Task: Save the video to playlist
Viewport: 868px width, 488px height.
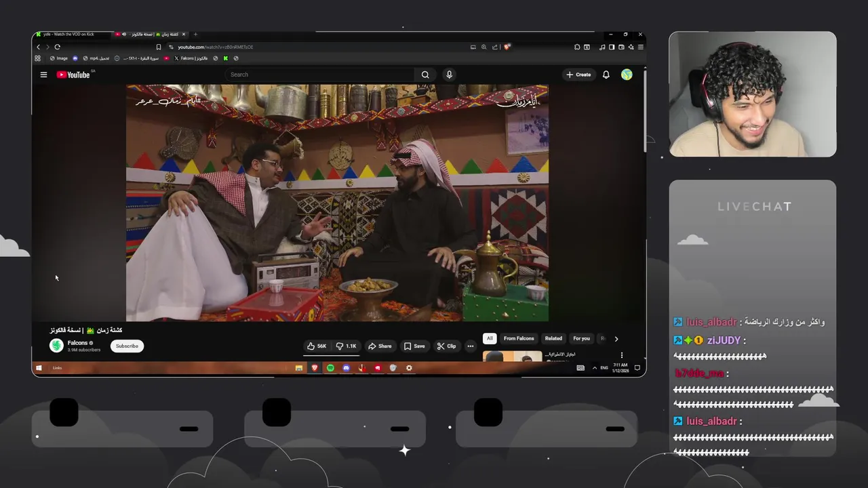Action: (414, 346)
